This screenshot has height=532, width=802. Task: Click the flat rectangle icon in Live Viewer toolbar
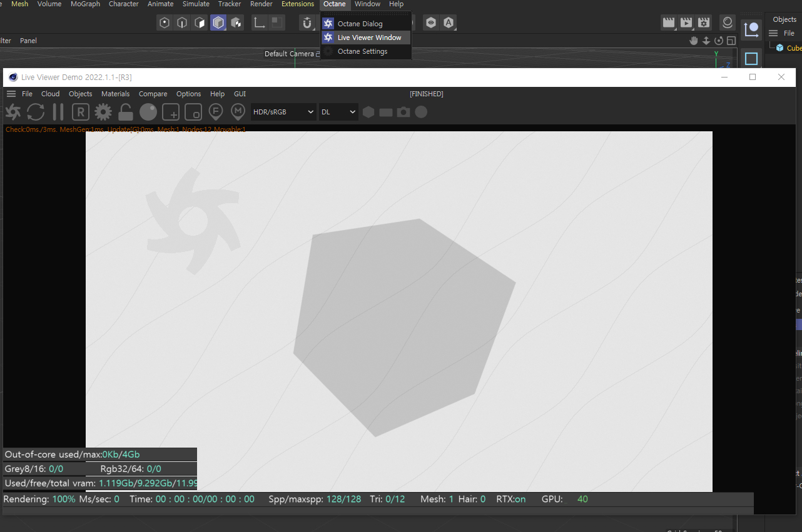click(x=386, y=112)
